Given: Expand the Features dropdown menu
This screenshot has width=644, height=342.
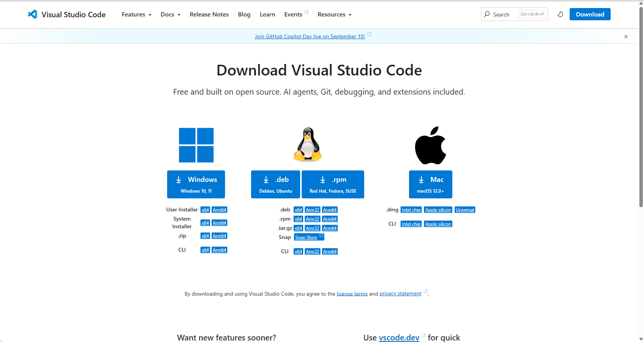Looking at the screenshot, I should pyautogui.click(x=136, y=15).
